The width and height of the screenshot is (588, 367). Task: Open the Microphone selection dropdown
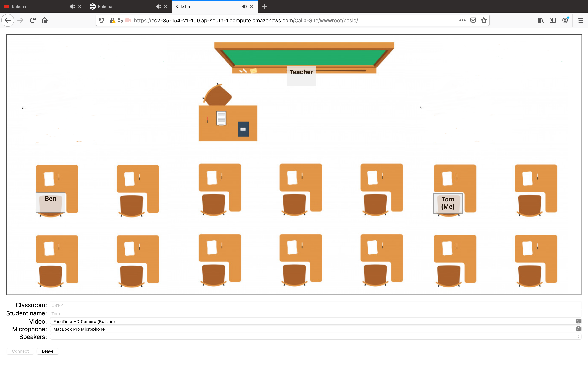click(x=315, y=329)
